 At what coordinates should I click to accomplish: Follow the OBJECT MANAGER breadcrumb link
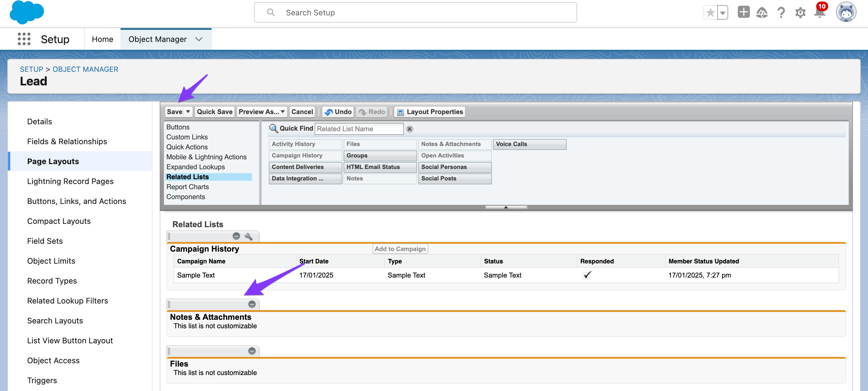tap(85, 69)
